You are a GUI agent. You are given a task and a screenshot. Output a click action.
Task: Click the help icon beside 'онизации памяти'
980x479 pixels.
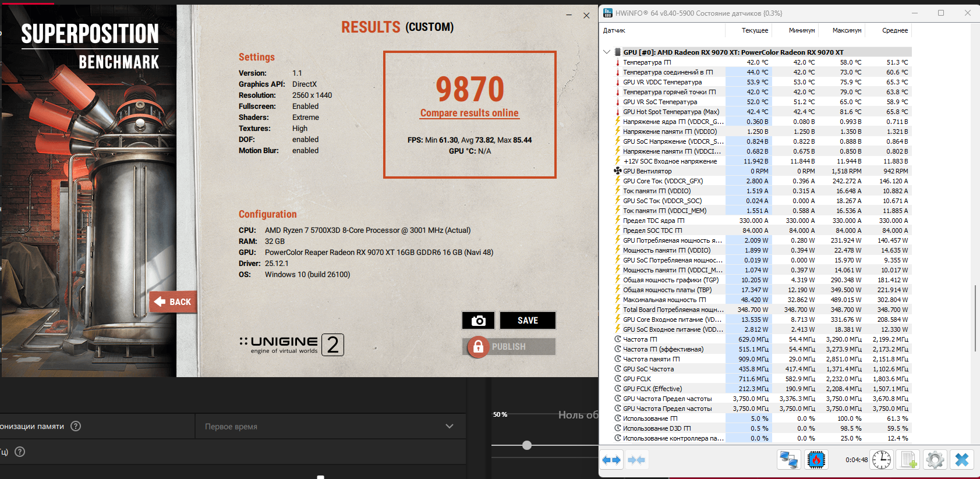76,426
